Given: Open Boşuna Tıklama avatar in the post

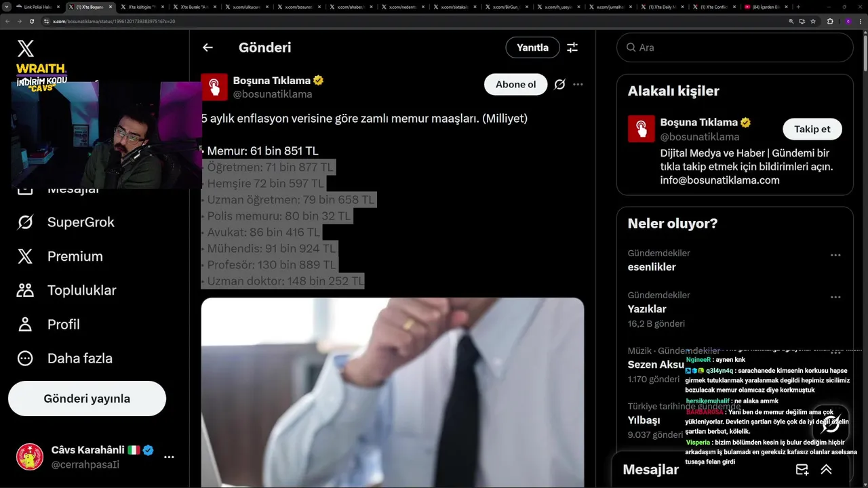Looking at the screenshot, I should point(214,87).
